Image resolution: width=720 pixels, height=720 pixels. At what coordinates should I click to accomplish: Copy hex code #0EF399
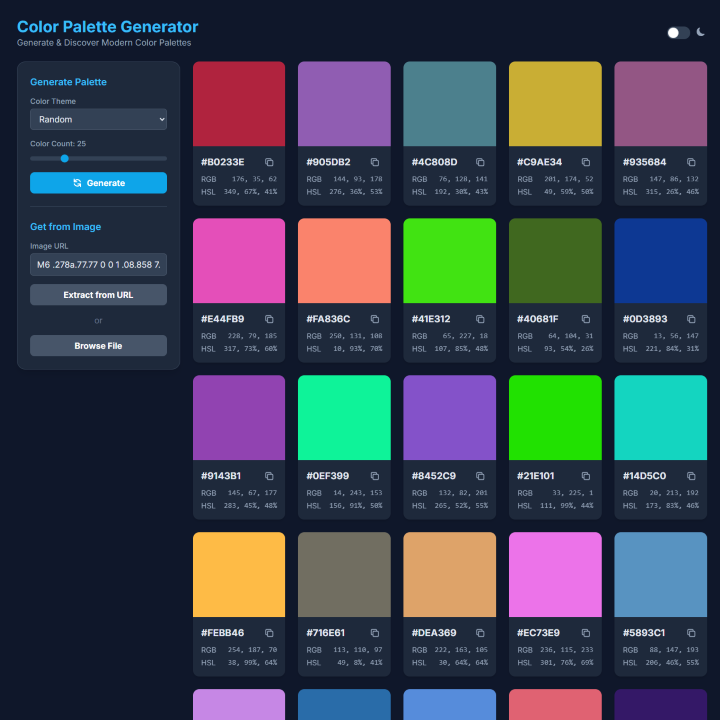tap(375, 476)
